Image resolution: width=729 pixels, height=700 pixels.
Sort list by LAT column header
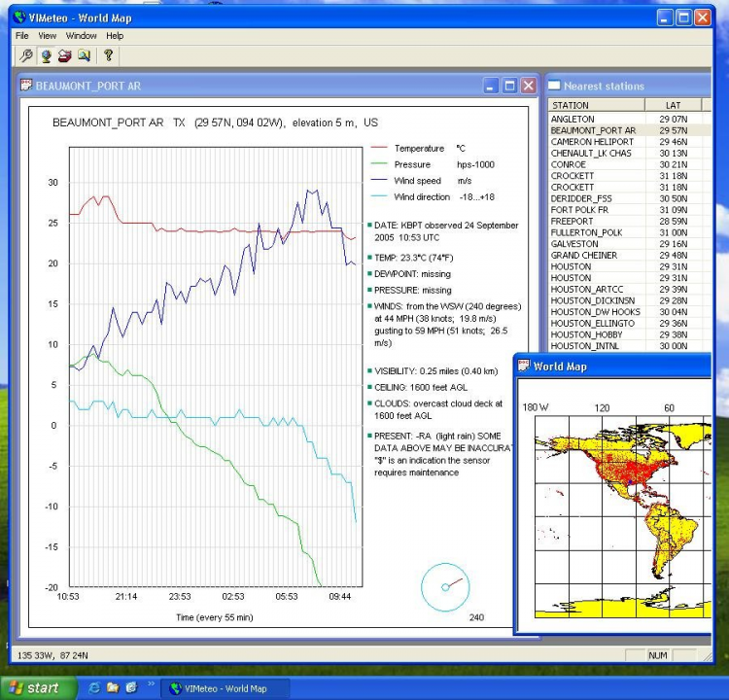[x=674, y=105]
